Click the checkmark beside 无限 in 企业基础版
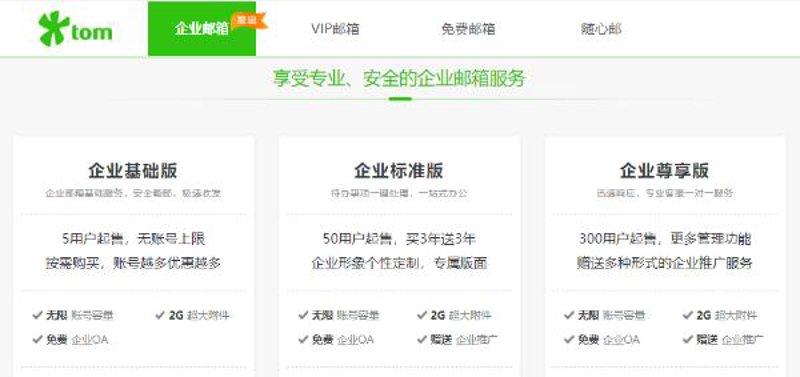 37,315
